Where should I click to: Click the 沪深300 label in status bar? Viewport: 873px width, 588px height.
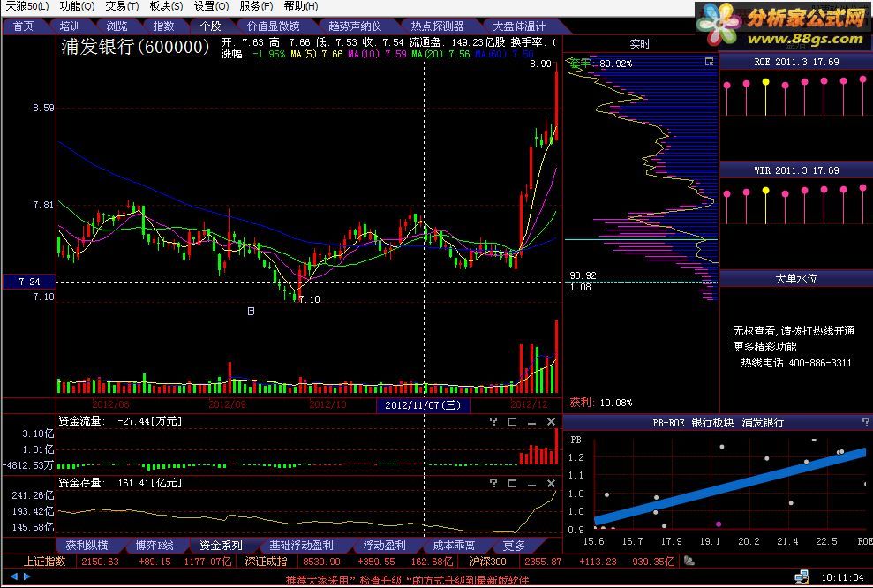click(487, 562)
